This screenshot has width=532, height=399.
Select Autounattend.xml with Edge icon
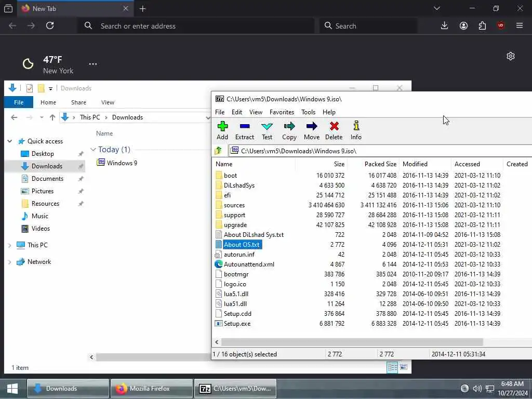(x=249, y=264)
